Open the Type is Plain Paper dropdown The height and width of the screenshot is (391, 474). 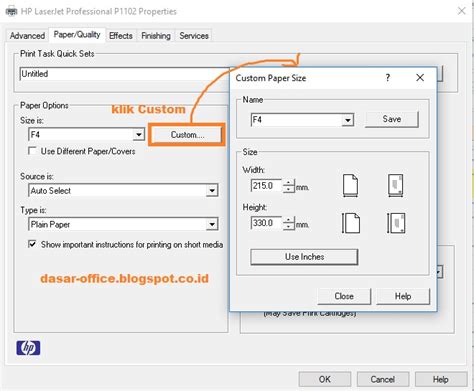click(x=212, y=224)
